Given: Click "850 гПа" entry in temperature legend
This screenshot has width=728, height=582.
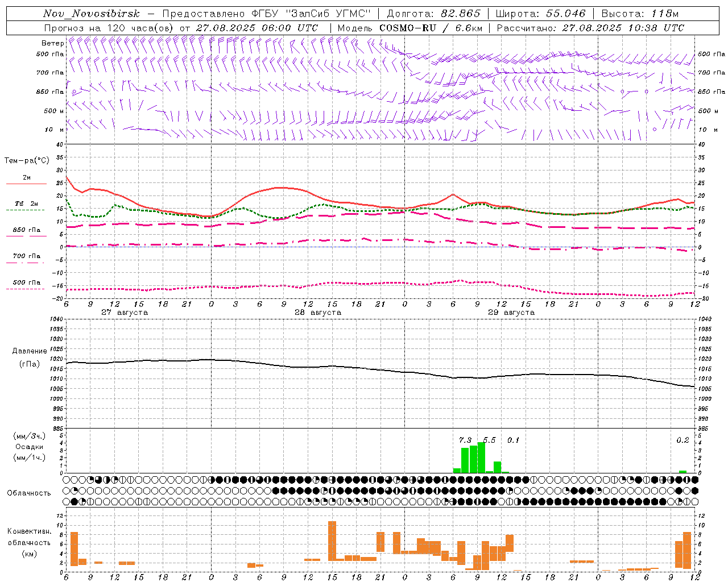Looking at the screenshot, I should 27,230.
